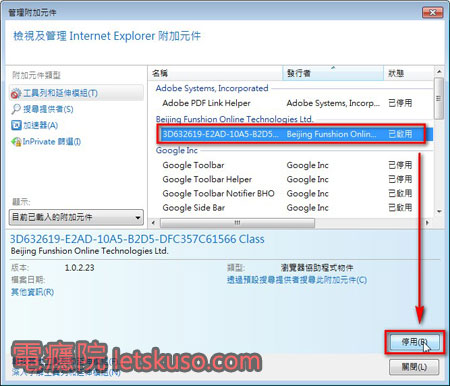Image resolution: width=450 pixels, height=386 pixels.
Task: Click the horizontal scrollbar left arrow
Action: [x=153, y=223]
